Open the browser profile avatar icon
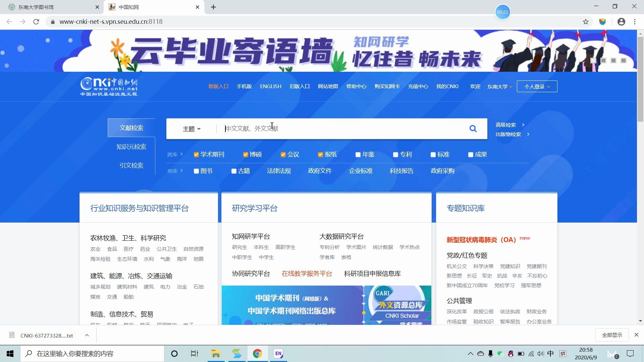 click(x=621, y=21)
